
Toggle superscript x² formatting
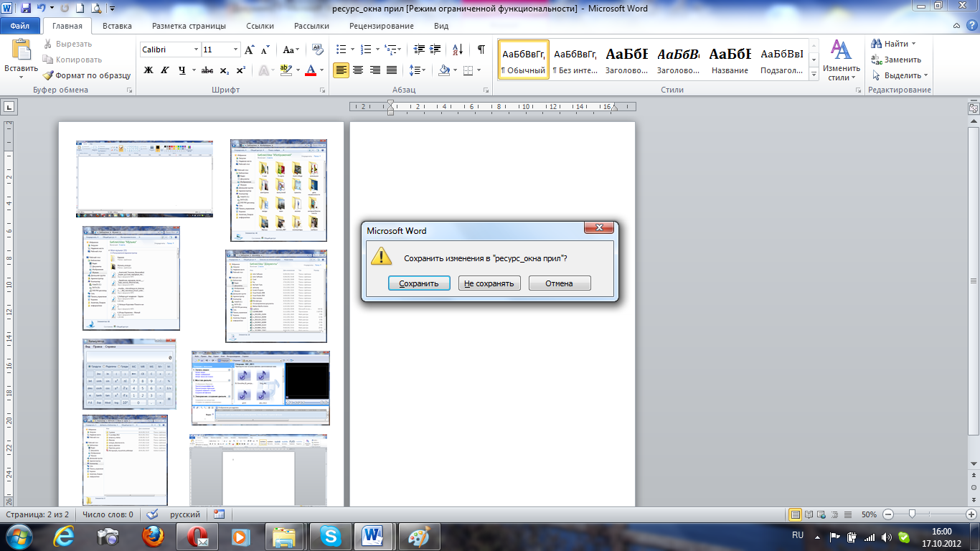click(x=240, y=70)
